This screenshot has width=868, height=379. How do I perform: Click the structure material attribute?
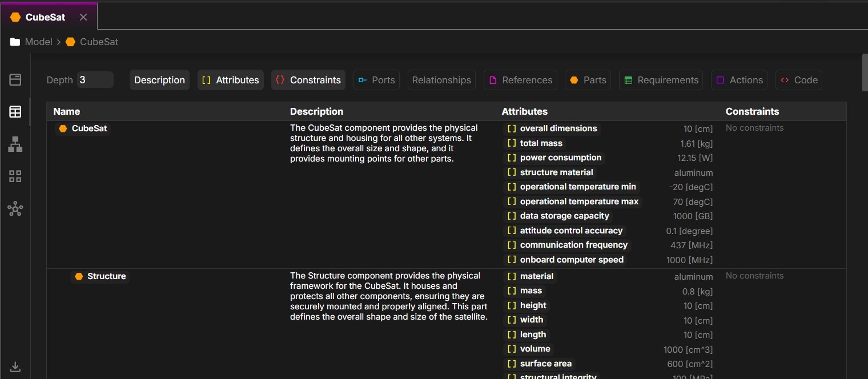click(550, 172)
